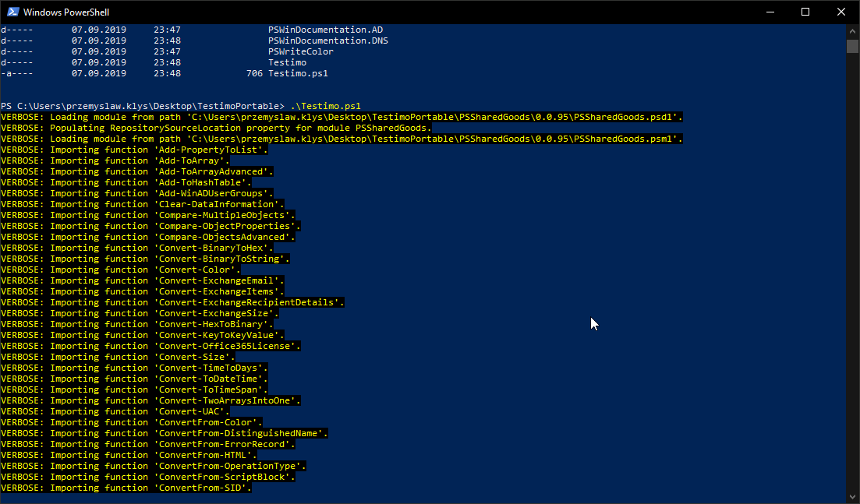The height and width of the screenshot is (504, 860).
Task: Click the PSWriteColor directory name
Action: pos(300,51)
